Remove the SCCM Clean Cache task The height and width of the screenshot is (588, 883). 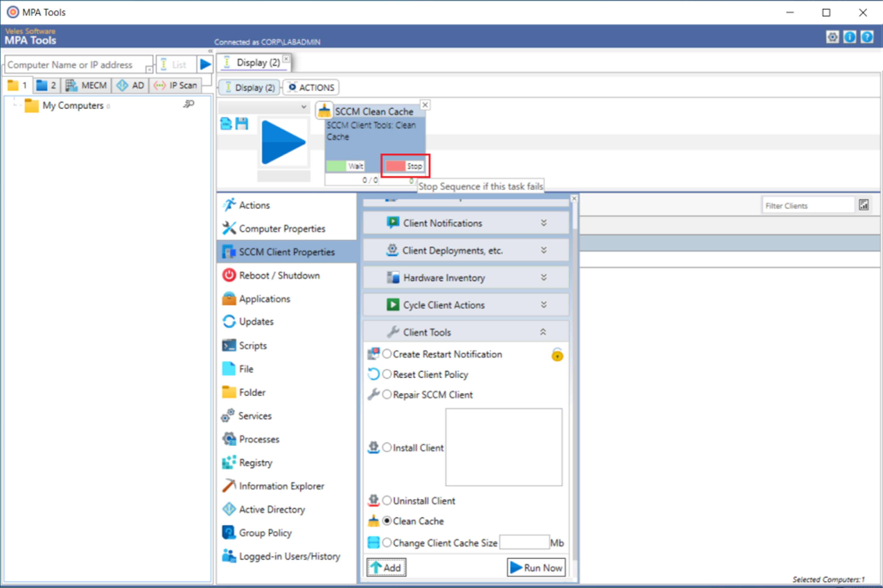[x=425, y=105]
